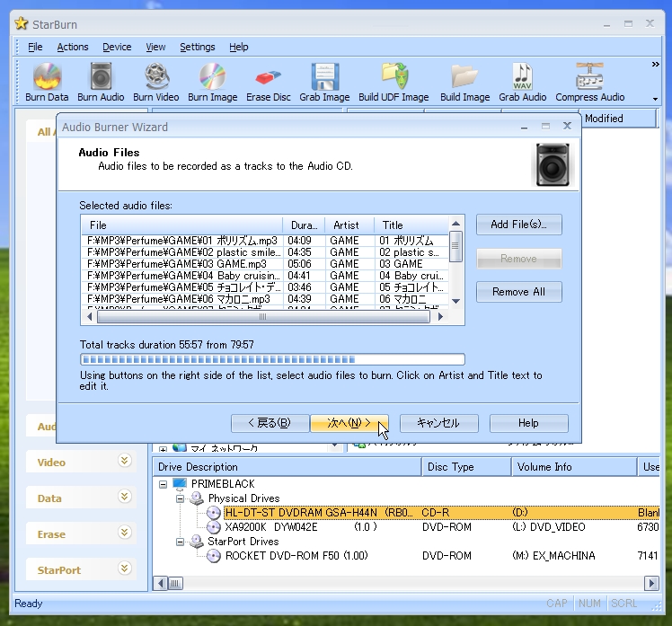Click the StarPort Drives group icon
The width and height of the screenshot is (672, 626).
pos(197,542)
